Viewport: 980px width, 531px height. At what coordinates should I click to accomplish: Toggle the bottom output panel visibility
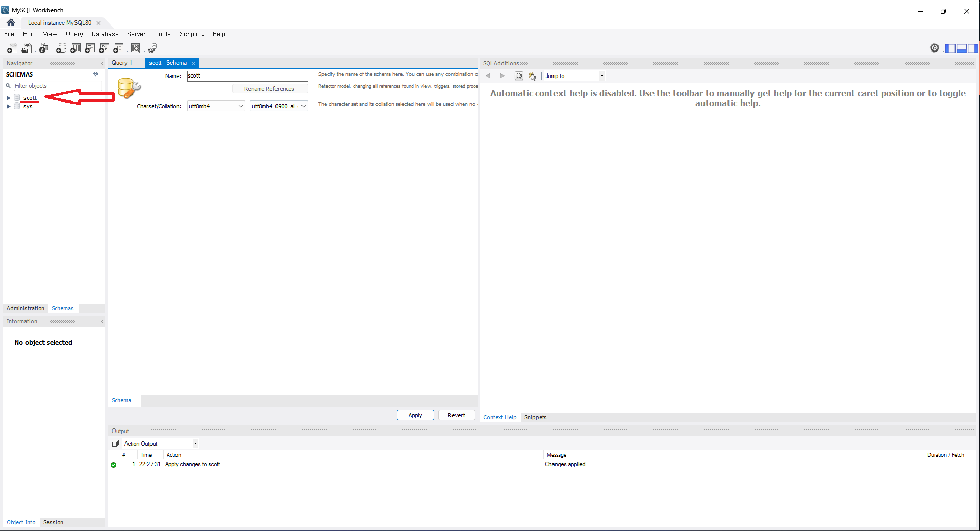point(961,48)
